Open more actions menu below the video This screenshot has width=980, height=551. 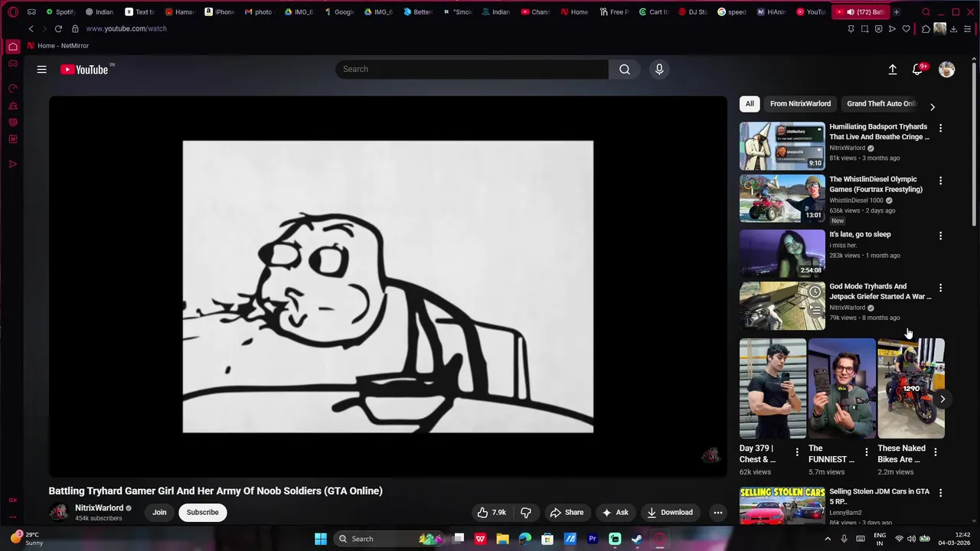point(718,513)
